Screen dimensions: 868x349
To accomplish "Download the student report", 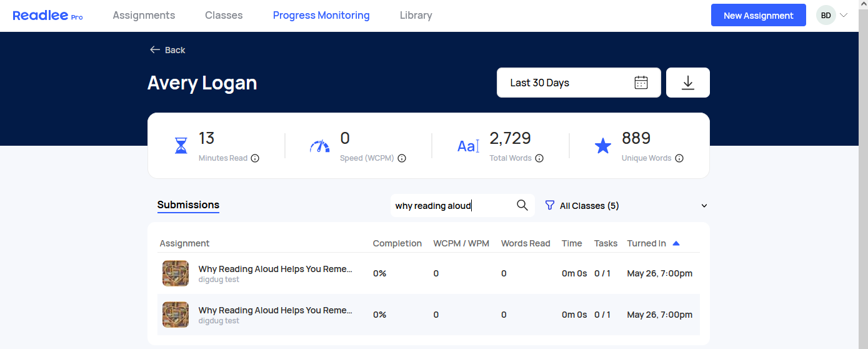I will (688, 83).
